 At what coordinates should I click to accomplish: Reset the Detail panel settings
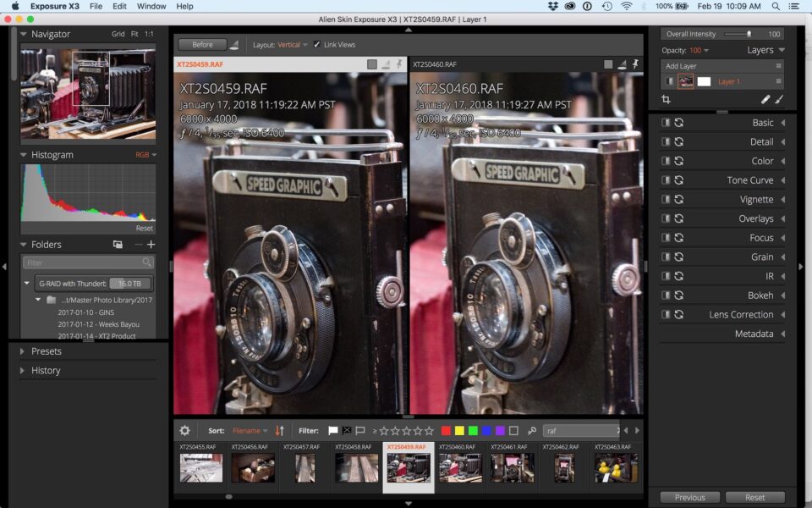(679, 141)
